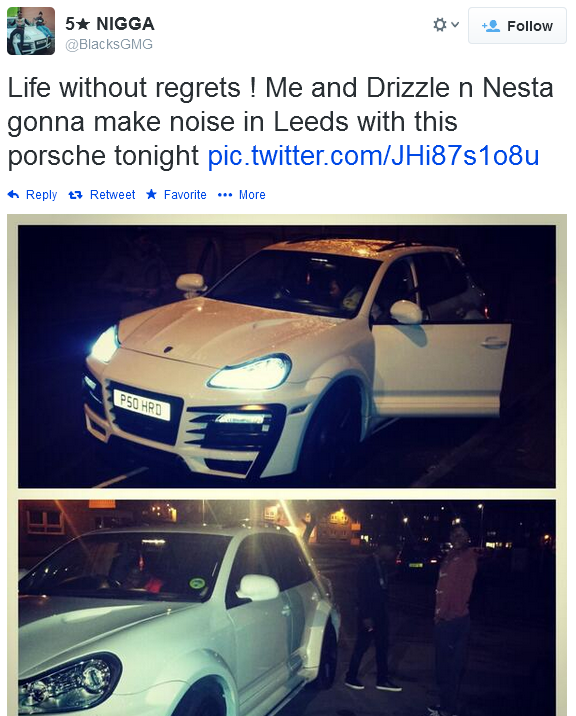
Task: Open the display name profile link
Action: click(110, 24)
